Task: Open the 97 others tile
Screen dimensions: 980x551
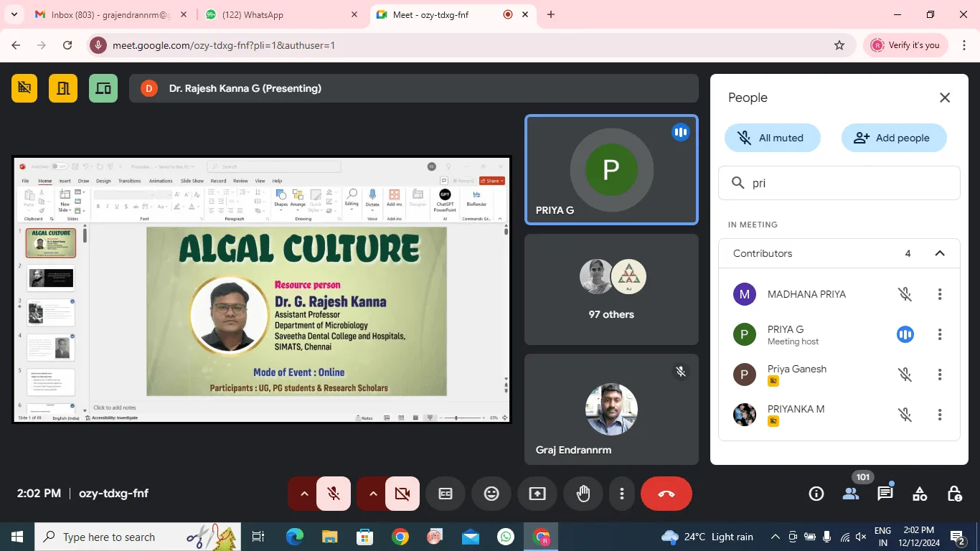Action: pyautogui.click(x=611, y=290)
